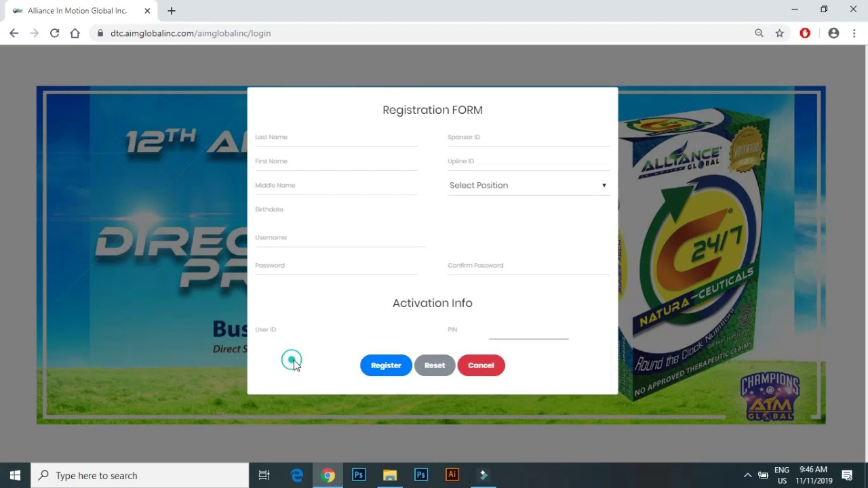This screenshot has width=868, height=488.
Task: Click the red Opera extension icon
Action: click(805, 33)
